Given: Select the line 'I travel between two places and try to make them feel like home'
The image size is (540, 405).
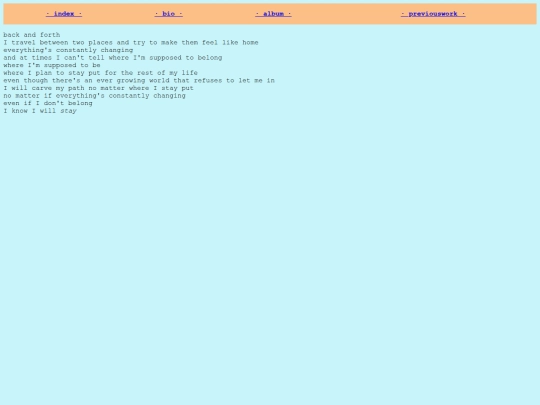Looking at the screenshot, I should [131, 42].
